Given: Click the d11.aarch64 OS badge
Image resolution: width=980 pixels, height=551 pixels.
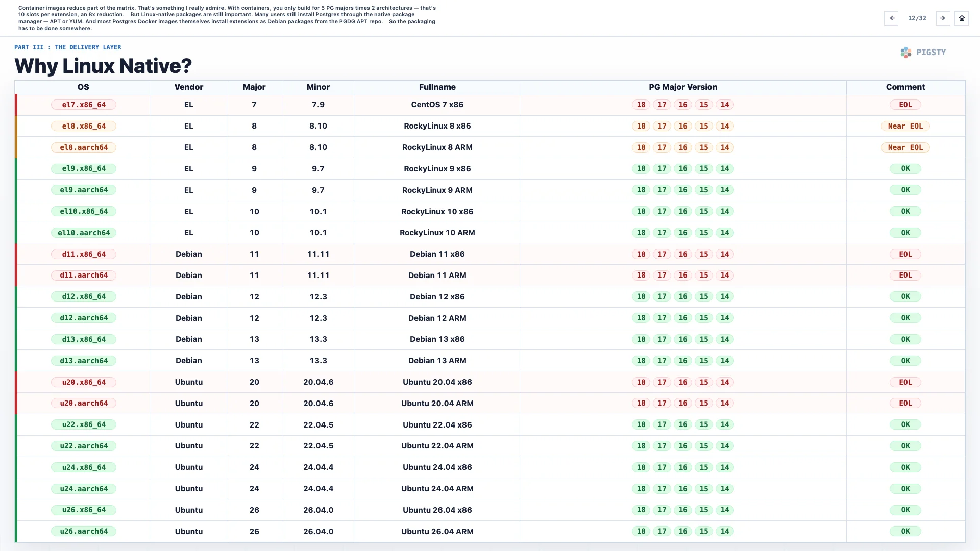Looking at the screenshot, I should (84, 275).
